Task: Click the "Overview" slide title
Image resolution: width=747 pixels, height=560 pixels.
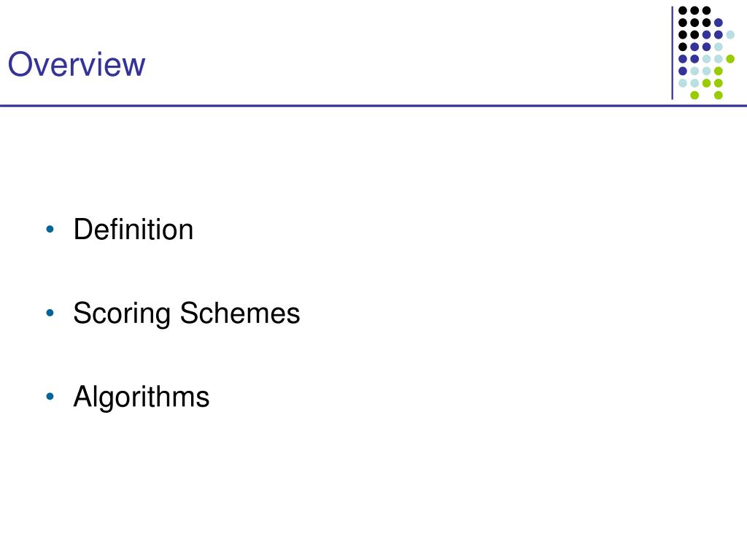Action: 76,64
